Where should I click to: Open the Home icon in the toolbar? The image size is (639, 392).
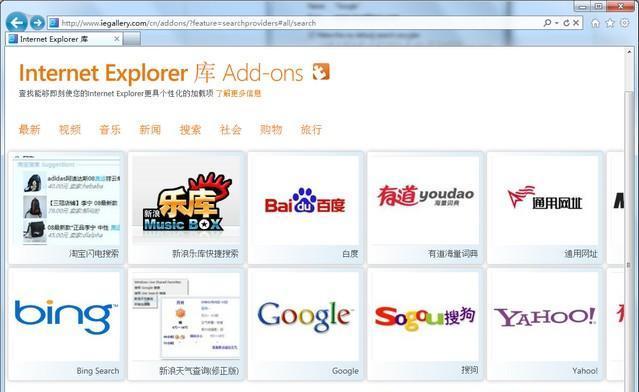[x=595, y=23]
